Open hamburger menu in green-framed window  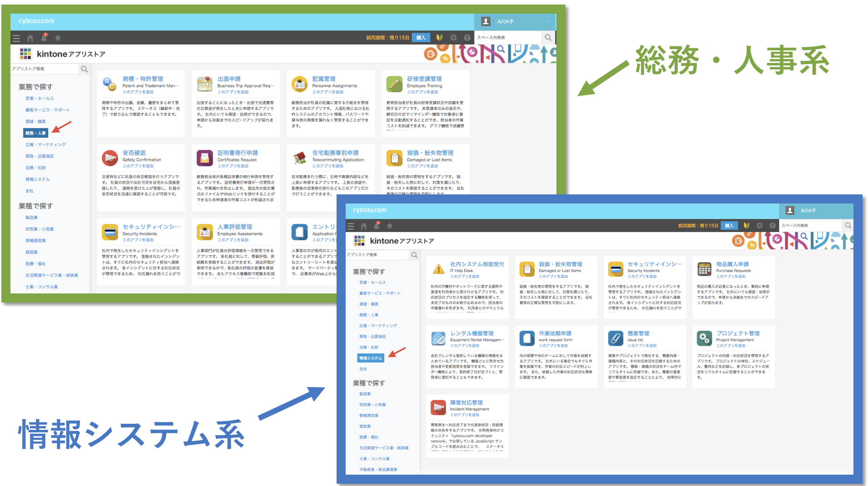(x=16, y=38)
